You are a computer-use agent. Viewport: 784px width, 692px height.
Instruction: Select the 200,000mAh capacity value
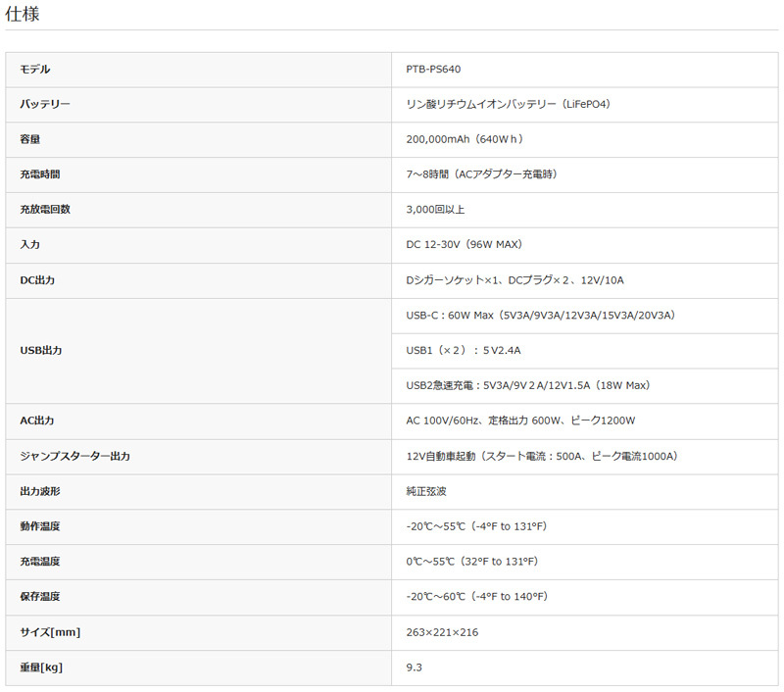click(466, 139)
